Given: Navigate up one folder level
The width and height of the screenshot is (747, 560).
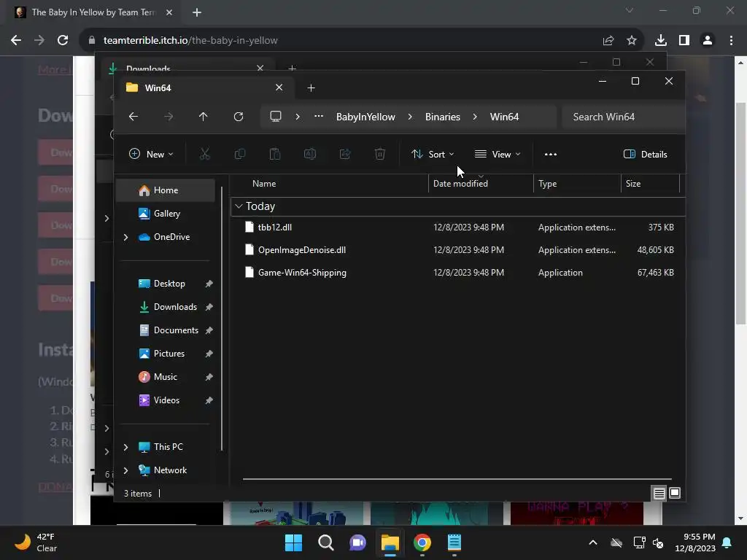Looking at the screenshot, I should pos(203,117).
